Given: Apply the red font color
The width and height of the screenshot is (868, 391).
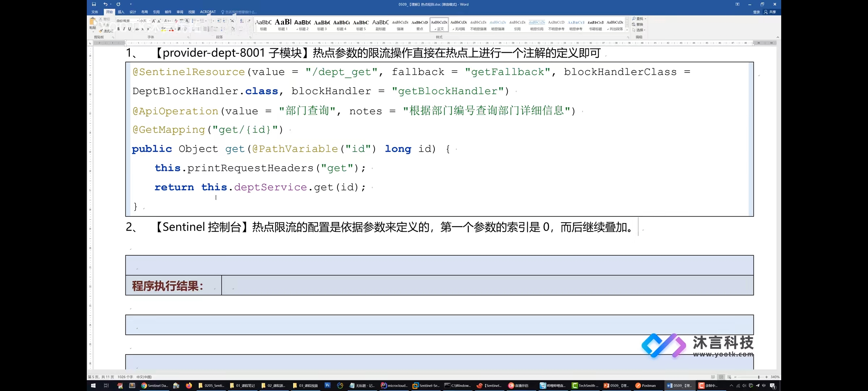Looking at the screenshot, I should point(171,29).
